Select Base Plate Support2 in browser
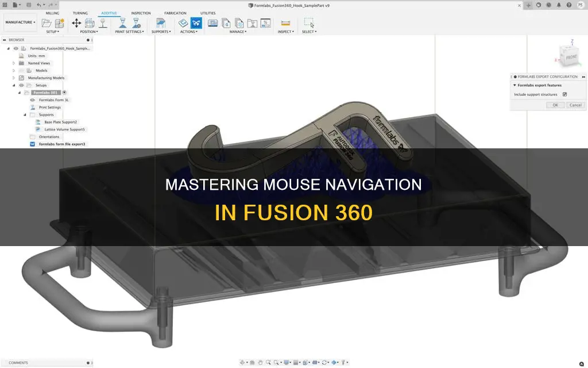This screenshot has height=368, width=588. 61,122
